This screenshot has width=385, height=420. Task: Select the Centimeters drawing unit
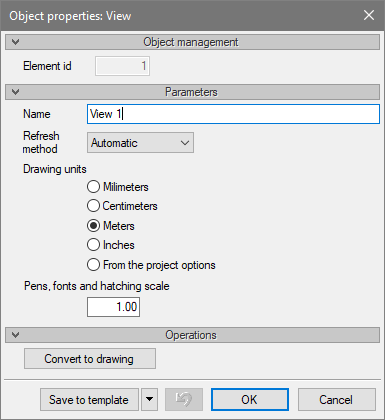93,206
